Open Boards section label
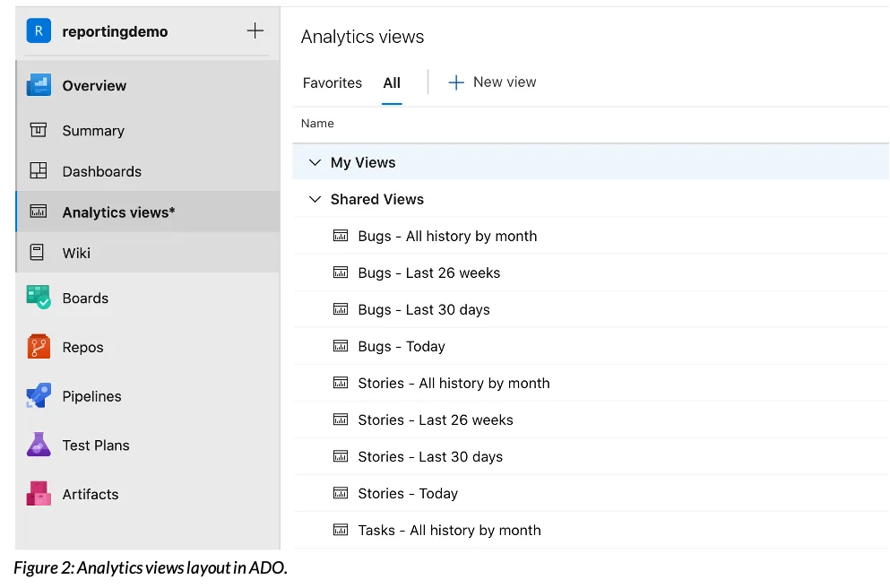This screenshot has width=890, height=588. click(85, 298)
